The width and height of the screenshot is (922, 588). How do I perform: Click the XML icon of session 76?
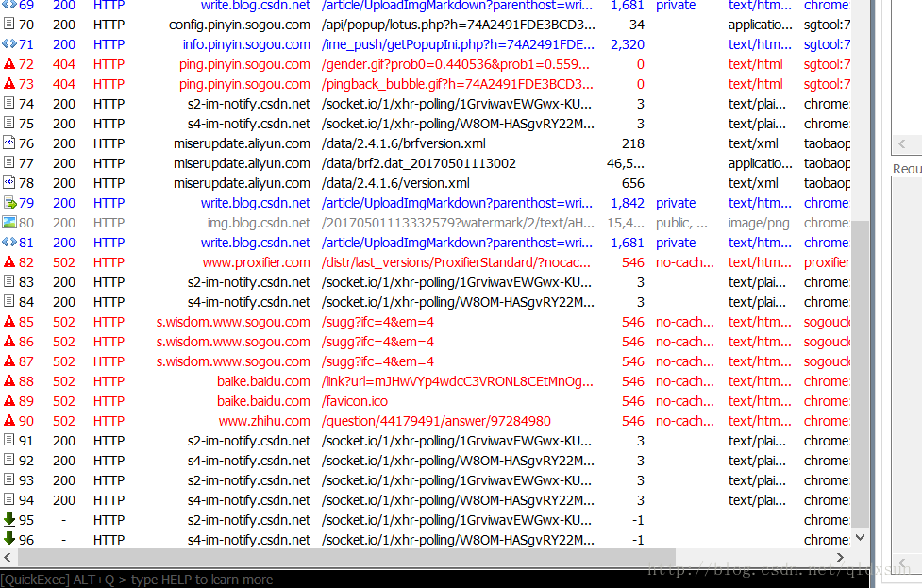point(8,143)
